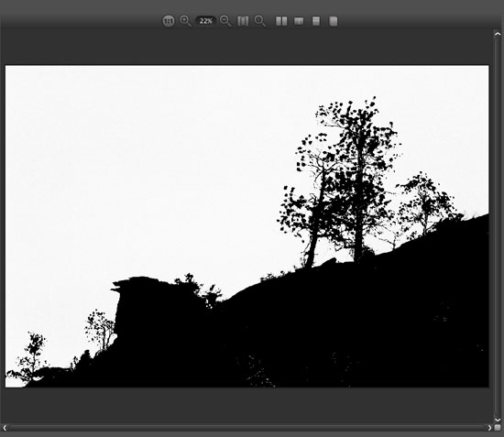Click the vertical scrollbar up arrow
Screen dimensions: 504x437
[498, 34]
